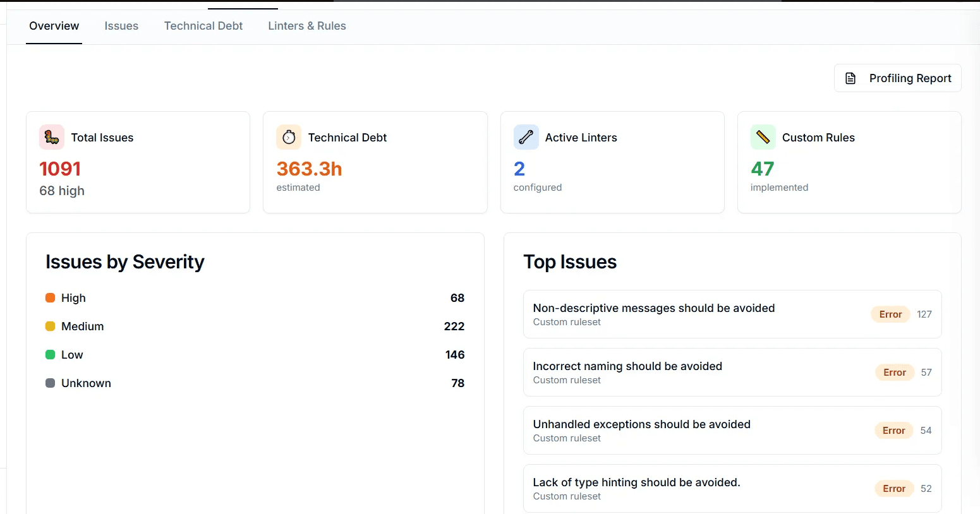Open the Technical Debt tab
Image resolution: width=980 pixels, height=514 pixels.
point(203,26)
